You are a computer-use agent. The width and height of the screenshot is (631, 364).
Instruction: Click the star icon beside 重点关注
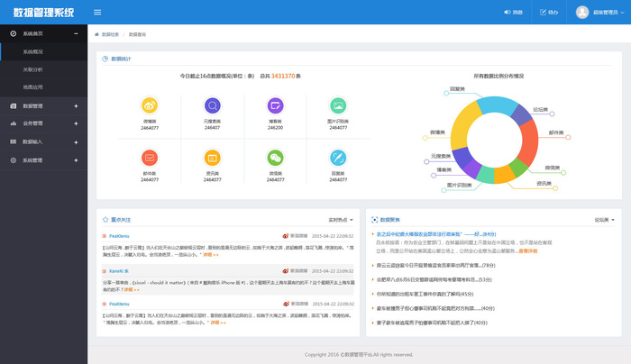[x=105, y=220]
